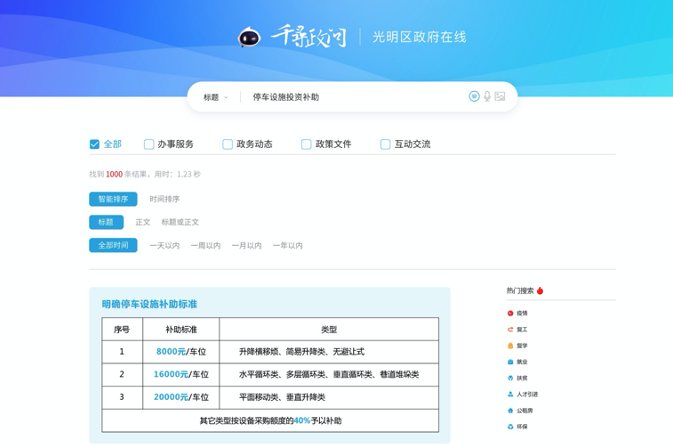Uncheck the 全部 checkbox
The width and height of the screenshot is (673, 446).
coord(95,144)
